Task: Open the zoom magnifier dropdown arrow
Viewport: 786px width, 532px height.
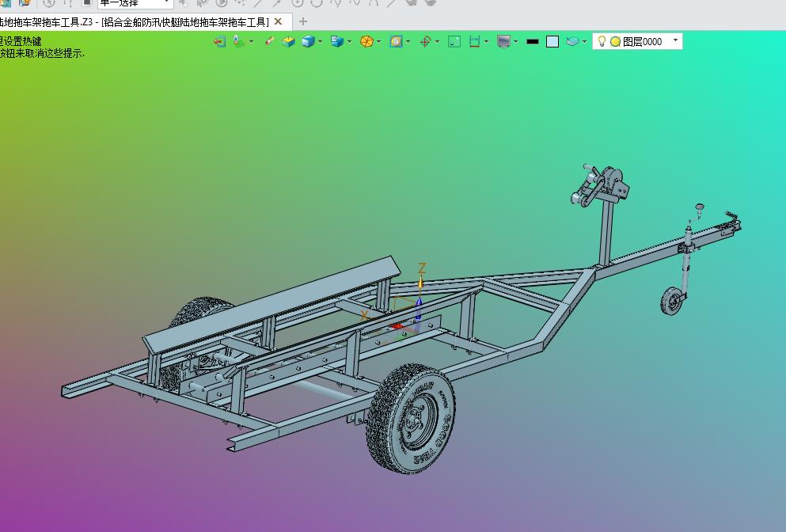Action: [x=408, y=42]
